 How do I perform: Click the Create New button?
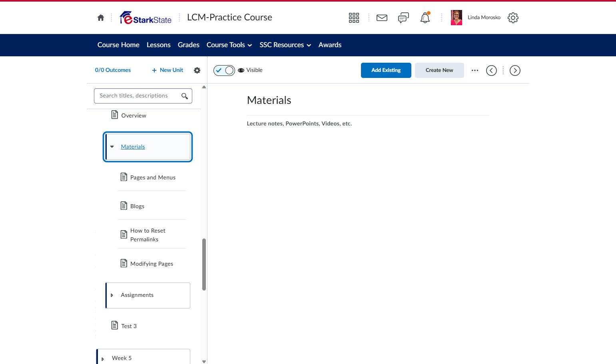pos(439,70)
